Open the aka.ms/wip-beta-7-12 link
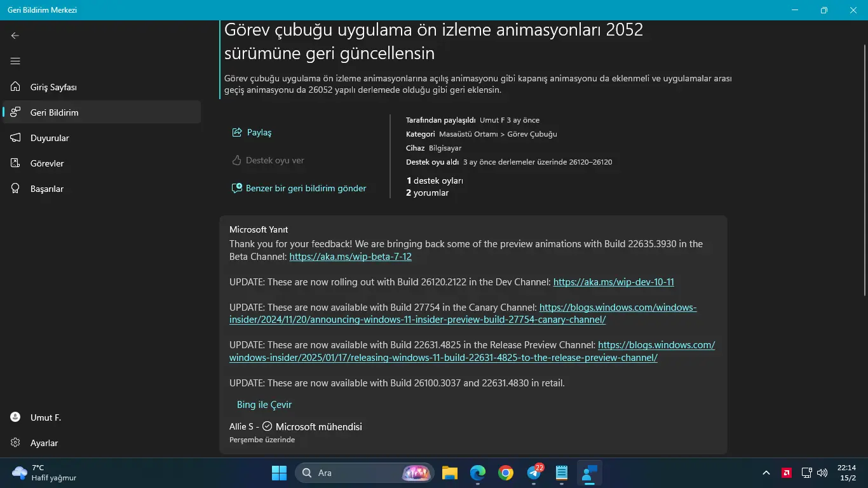 point(351,257)
